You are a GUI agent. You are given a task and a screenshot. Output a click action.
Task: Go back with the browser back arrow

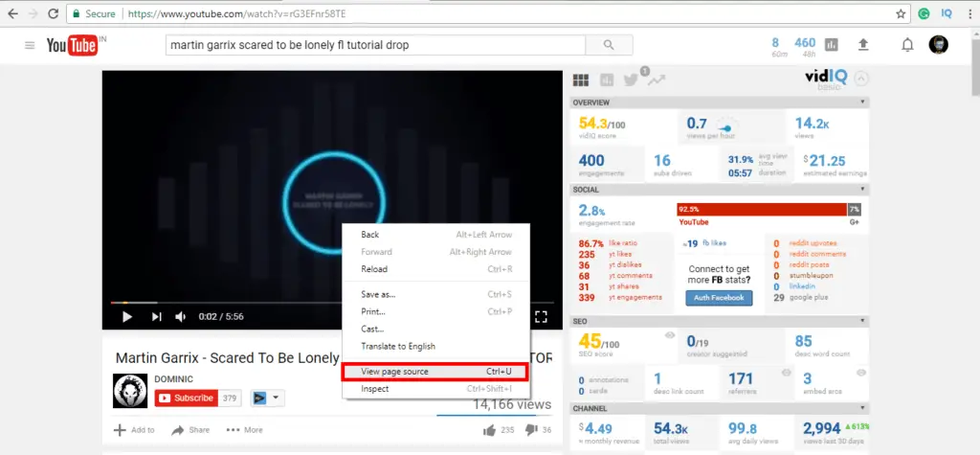[x=12, y=13]
